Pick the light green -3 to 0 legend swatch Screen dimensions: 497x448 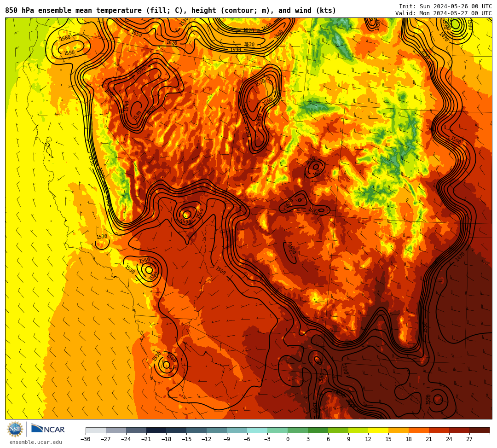(x=277, y=430)
